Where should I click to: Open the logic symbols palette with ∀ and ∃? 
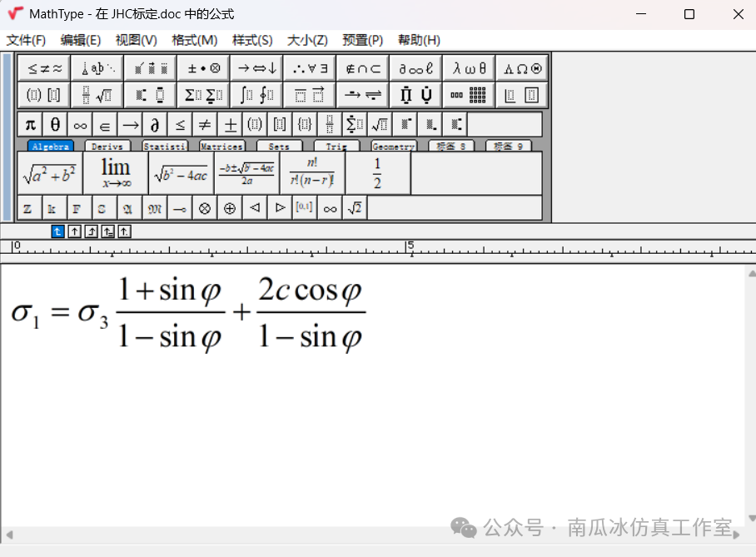point(310,67)
